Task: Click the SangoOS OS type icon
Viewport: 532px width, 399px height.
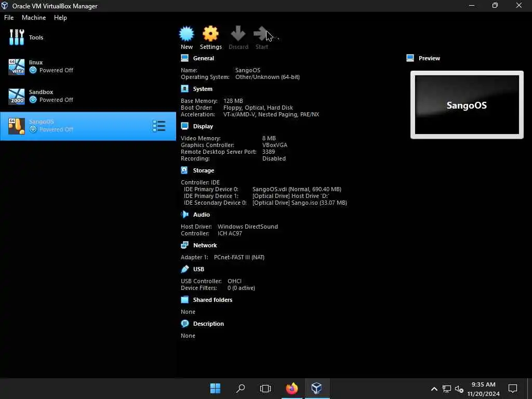Action: tap(17, 126)
